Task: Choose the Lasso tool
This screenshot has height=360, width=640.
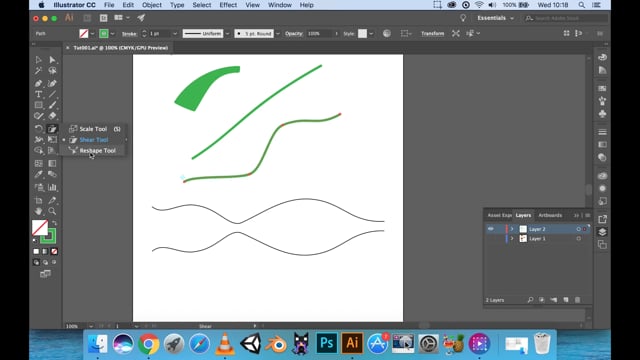Action: [x=52, y=71]
